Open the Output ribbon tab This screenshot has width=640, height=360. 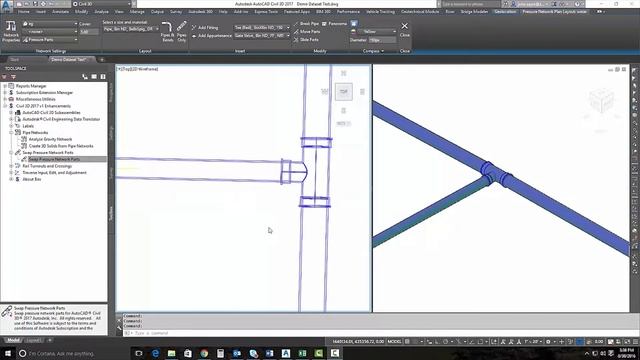157,12
